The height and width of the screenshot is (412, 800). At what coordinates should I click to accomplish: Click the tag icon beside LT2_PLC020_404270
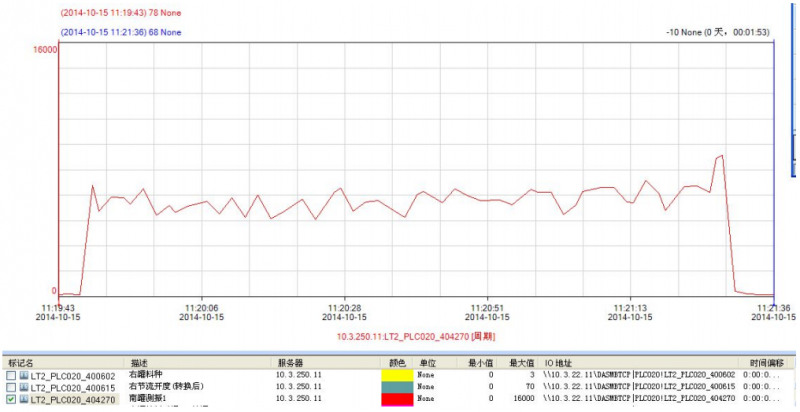tap(24, 398)
